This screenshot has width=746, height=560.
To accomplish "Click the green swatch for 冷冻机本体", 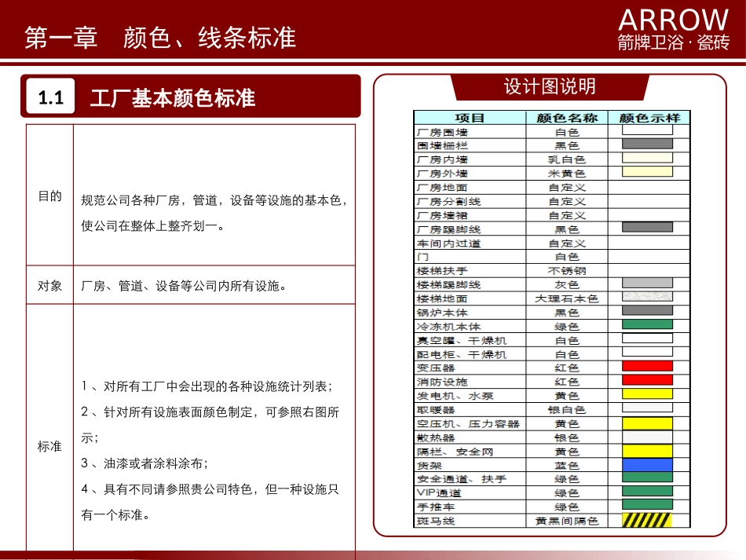I will pyautogui.click(x=647, y=325).
